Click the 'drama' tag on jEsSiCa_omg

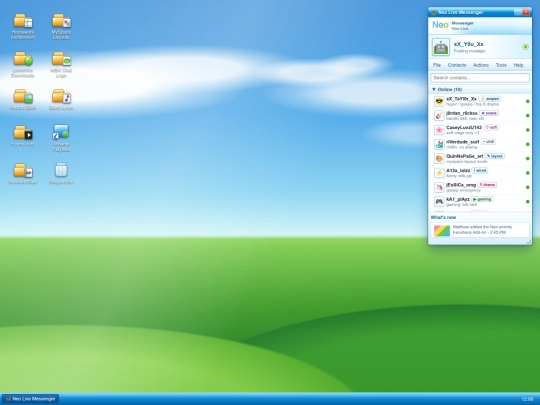(487, 185)
